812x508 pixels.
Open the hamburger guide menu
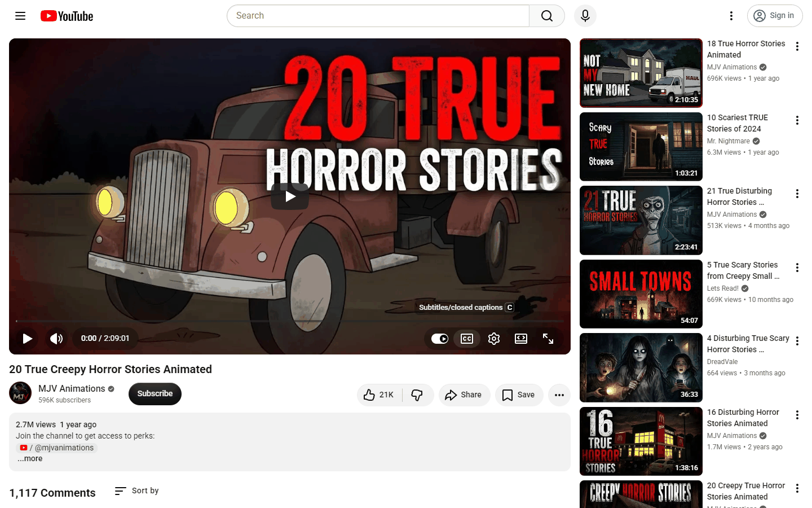(20, 16)
